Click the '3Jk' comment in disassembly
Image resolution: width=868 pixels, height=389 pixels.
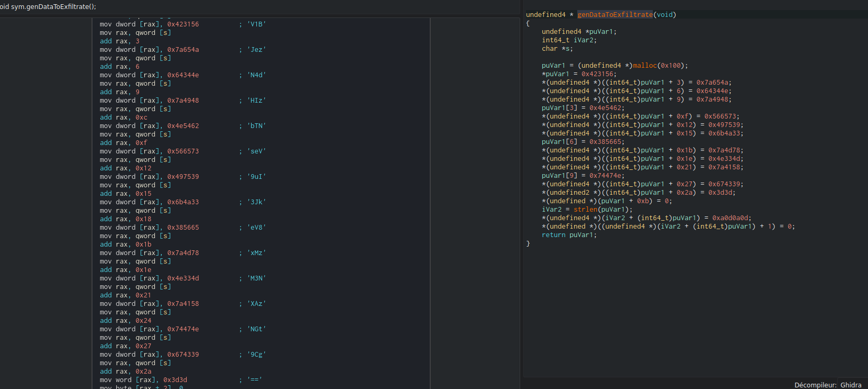point(256,202)
